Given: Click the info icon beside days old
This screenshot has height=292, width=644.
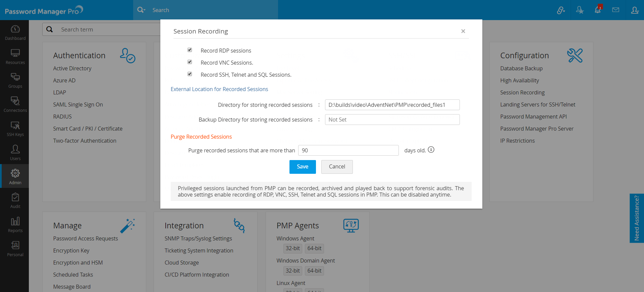Looking at the screenshot, I should (431, 150).
